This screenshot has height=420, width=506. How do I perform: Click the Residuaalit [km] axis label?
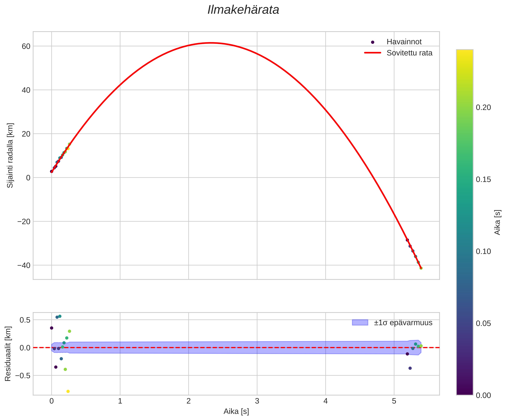[8, 354]
